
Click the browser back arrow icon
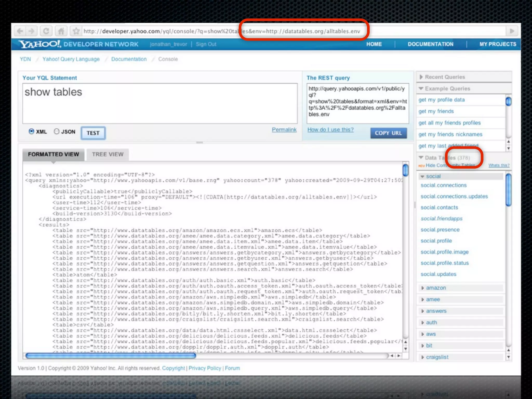(20, 31)
